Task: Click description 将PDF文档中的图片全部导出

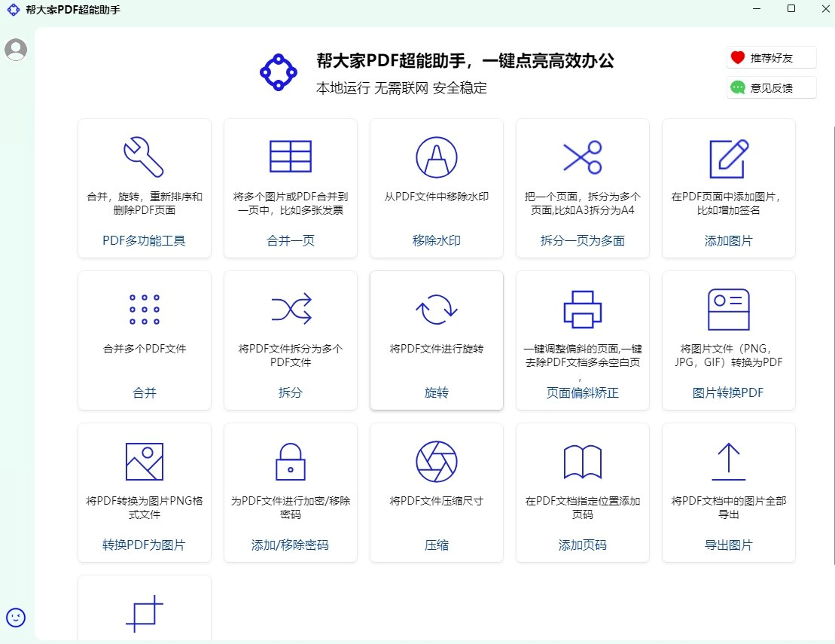Action: point(729,508)
